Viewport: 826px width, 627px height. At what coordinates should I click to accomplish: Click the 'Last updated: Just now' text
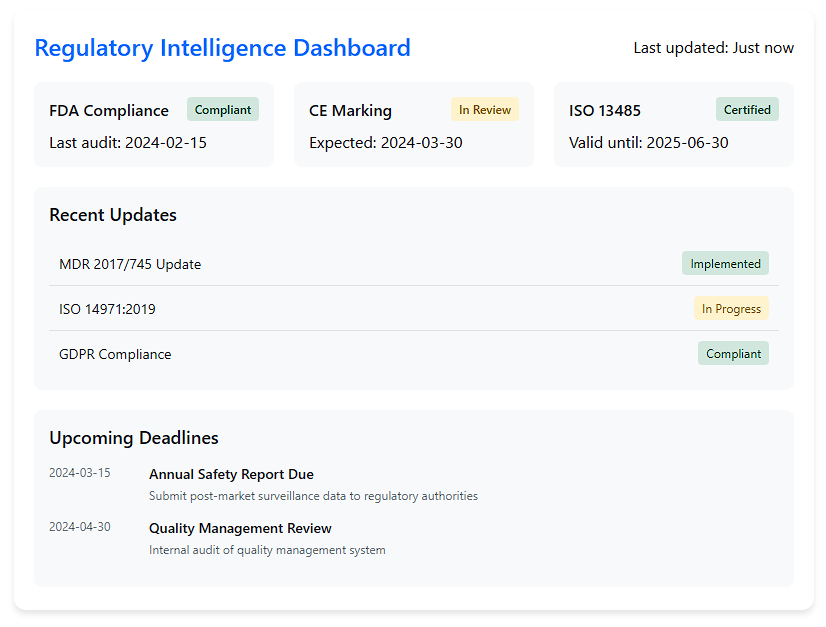(x=713, y=48)
